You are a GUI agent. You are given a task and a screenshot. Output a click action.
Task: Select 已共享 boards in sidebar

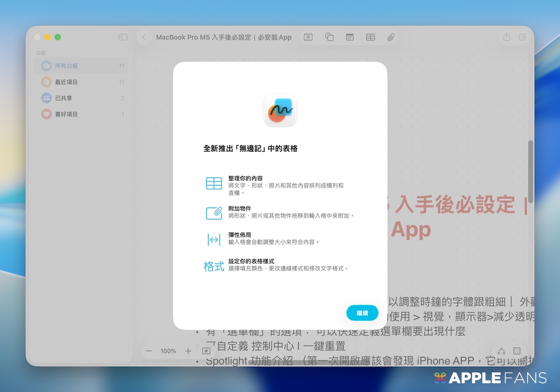63,98
